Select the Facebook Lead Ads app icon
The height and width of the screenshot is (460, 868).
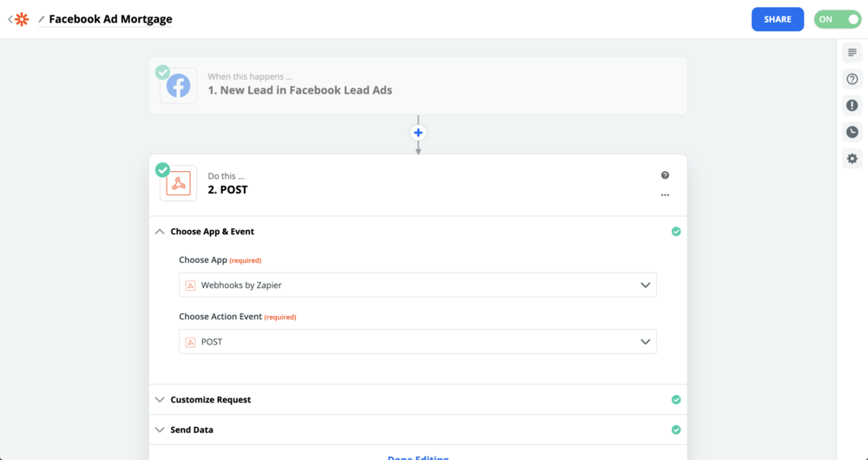(178, 86)
